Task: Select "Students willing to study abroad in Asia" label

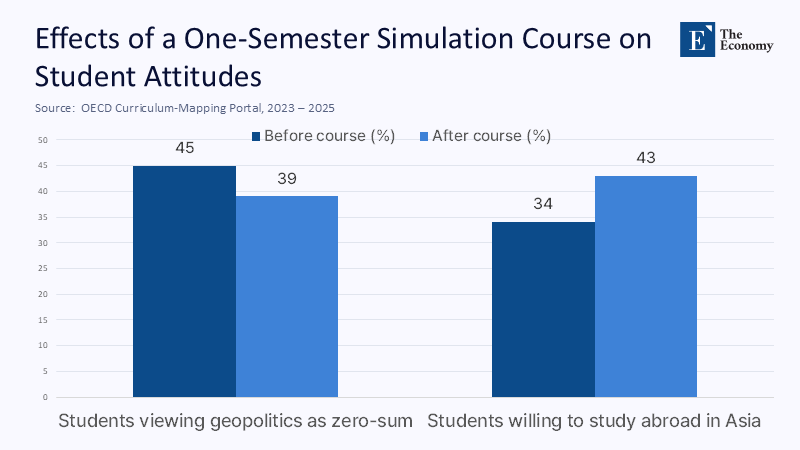Action: 595,421
